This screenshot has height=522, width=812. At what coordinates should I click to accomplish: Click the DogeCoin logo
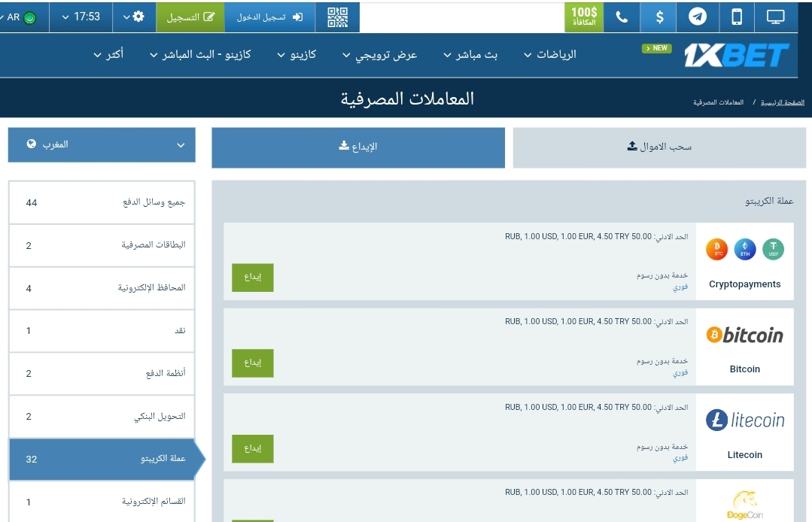(745, 505)
